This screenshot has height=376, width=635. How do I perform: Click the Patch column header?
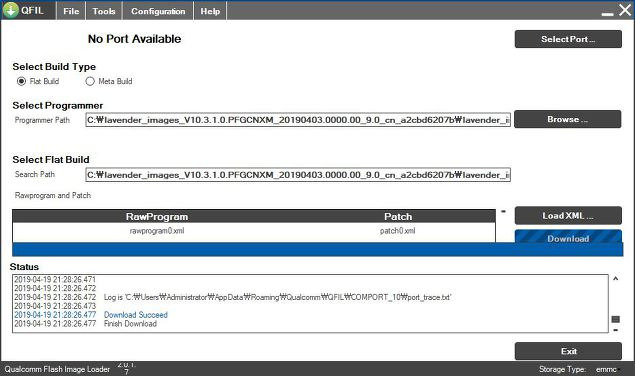398,216
